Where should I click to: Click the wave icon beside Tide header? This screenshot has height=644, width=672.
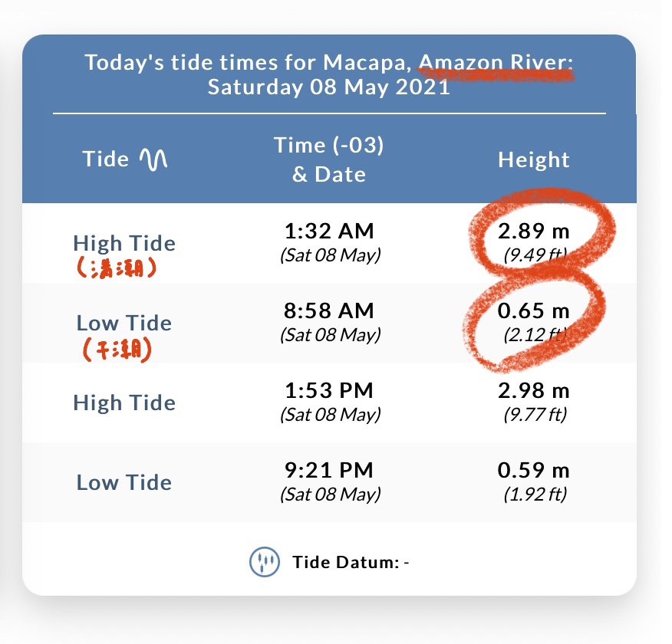(x=153, y=159)
